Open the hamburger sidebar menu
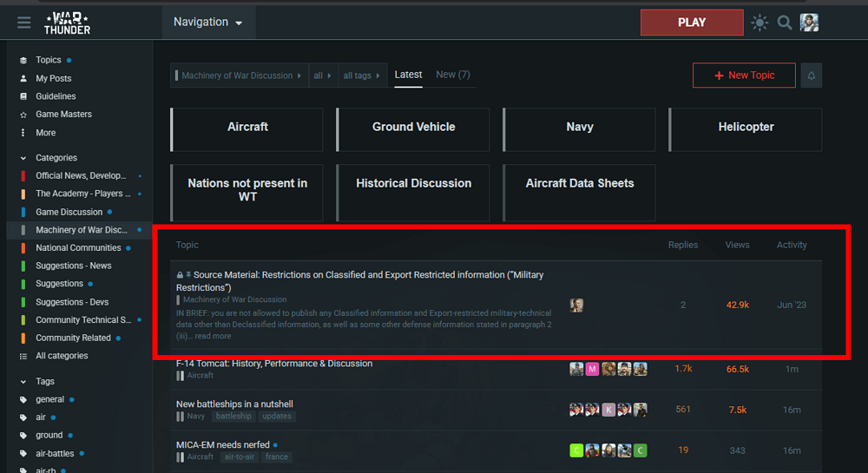Image resolution: width=868 pixels, height=473 pixels. pos(23,23)
